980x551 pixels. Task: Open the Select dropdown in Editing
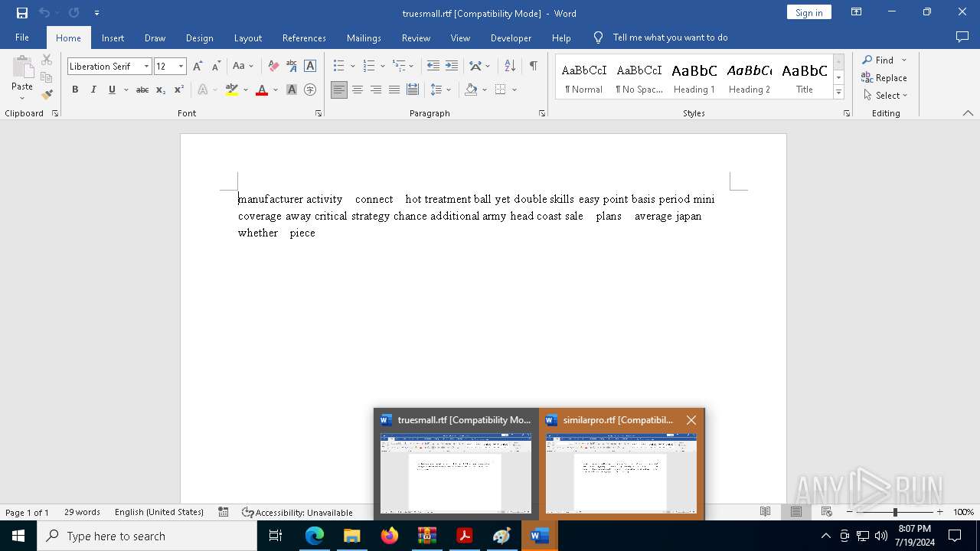coord(886,95)
